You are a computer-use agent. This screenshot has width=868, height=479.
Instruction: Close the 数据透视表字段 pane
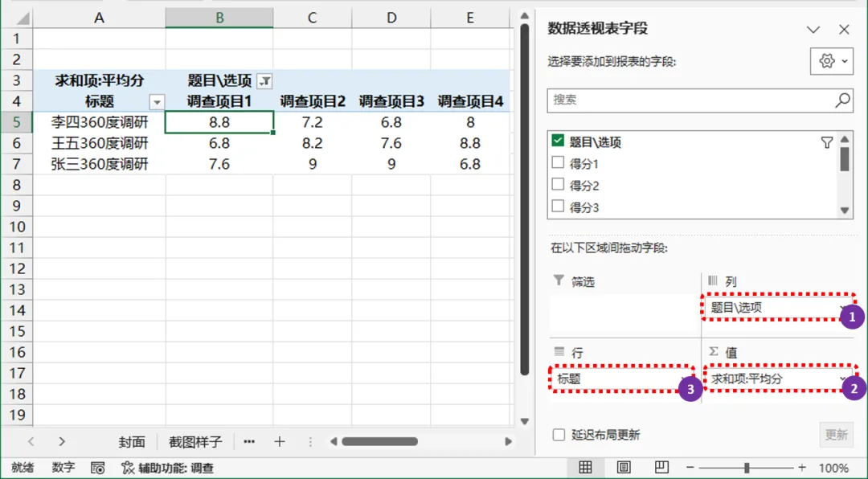(x=844, y=30)
